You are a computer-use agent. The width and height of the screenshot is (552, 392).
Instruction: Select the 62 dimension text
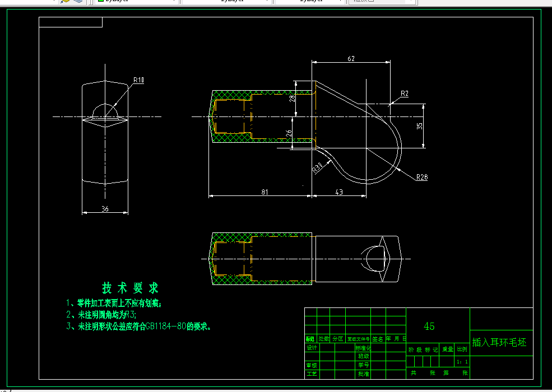tap(351, 58)
